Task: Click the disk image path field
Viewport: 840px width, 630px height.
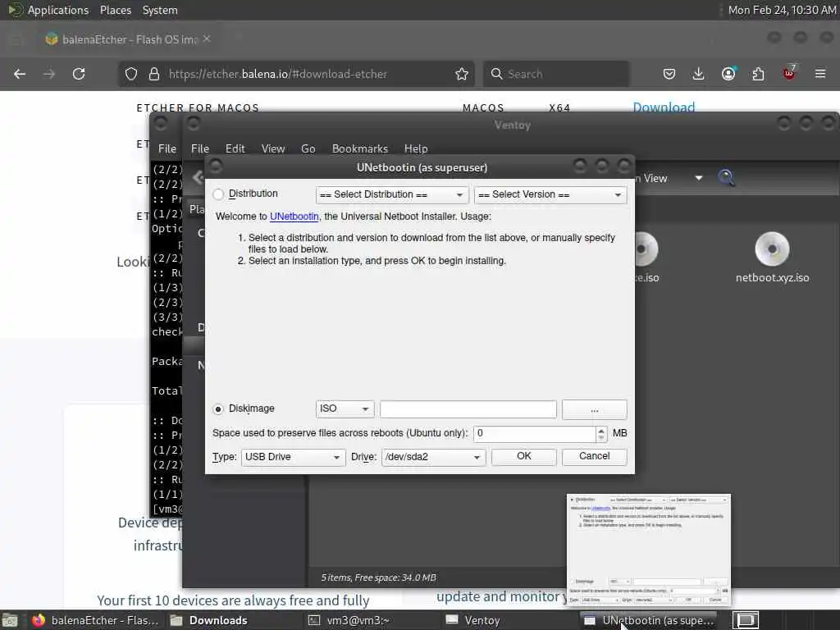Action: click(468, 409)
